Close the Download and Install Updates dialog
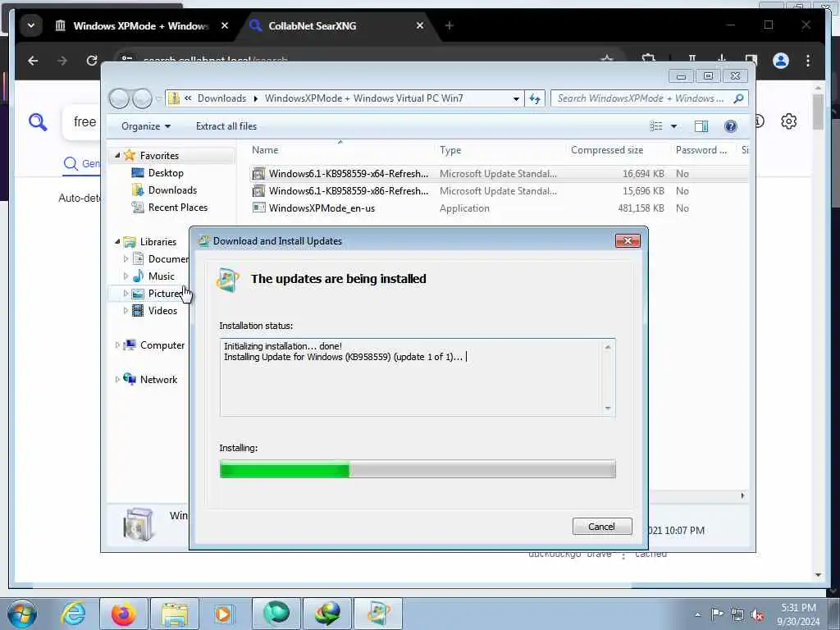 pyautogui.click(x=628, y=241)
